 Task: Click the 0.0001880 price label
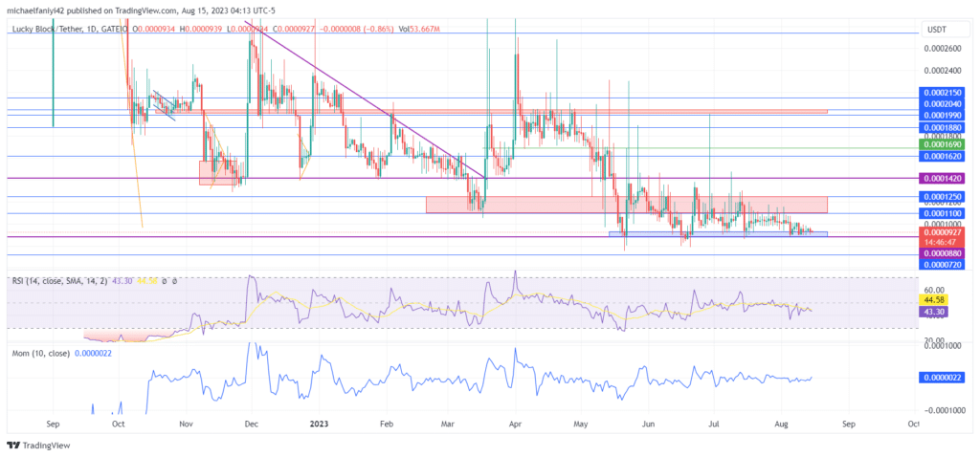[x=943, y=127]
